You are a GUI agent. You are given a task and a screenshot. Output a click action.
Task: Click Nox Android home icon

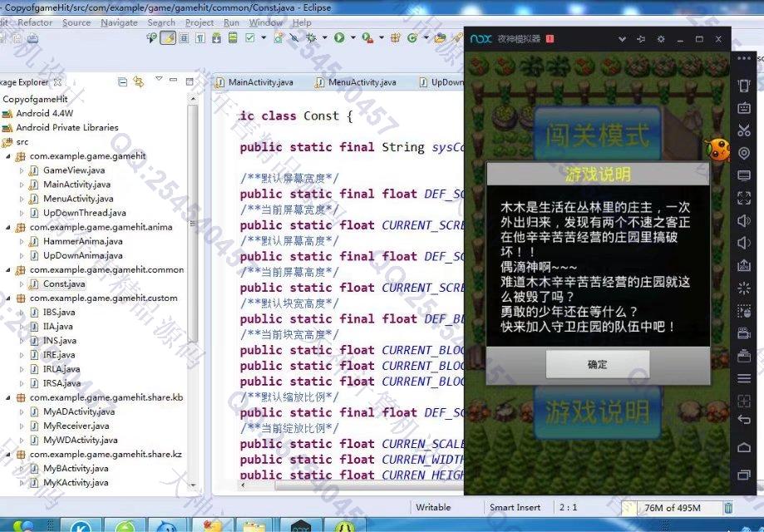click(x=743, y=447)
